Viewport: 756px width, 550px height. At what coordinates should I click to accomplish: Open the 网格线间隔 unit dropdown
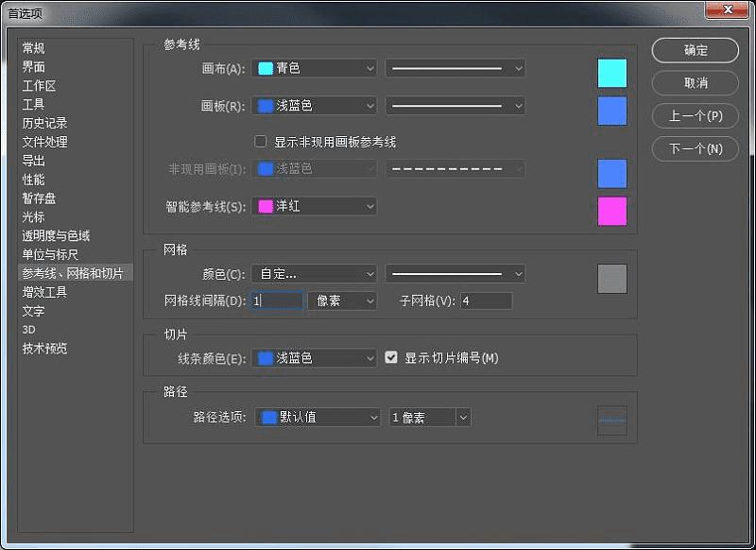[x=342, y=301]
